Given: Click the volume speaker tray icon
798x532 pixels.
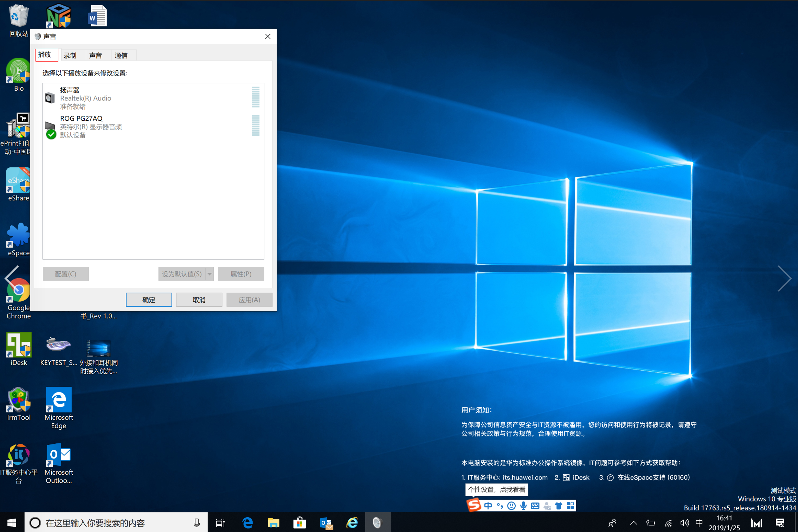Looking at the screenshot, I should 684,523.
